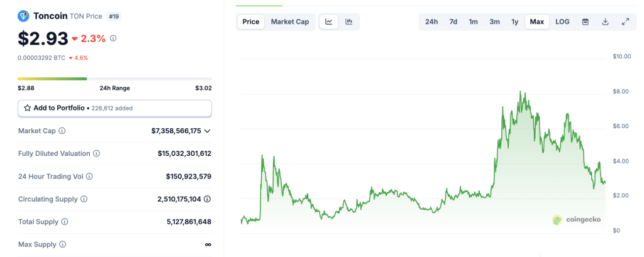
Task: Click info icon beside price change percentage
Action: coord(113,38)
